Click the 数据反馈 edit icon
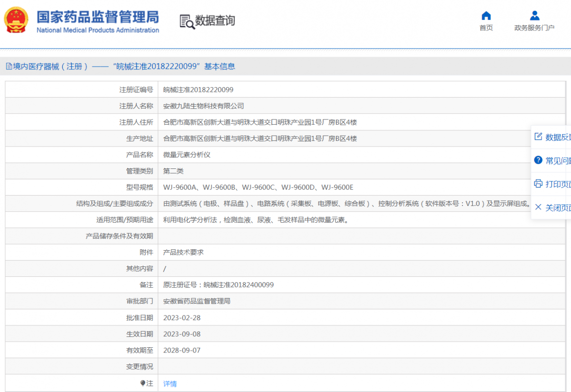 point(538,137)
